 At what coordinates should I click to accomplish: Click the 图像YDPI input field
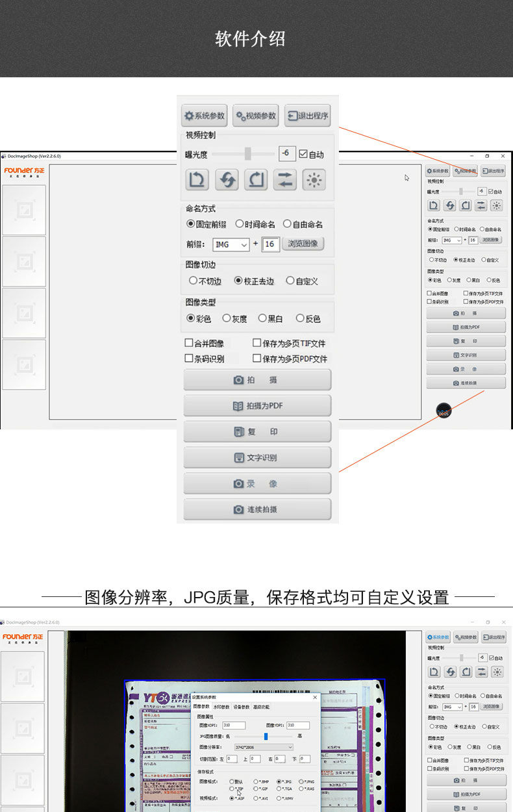(x=299, y=725)
